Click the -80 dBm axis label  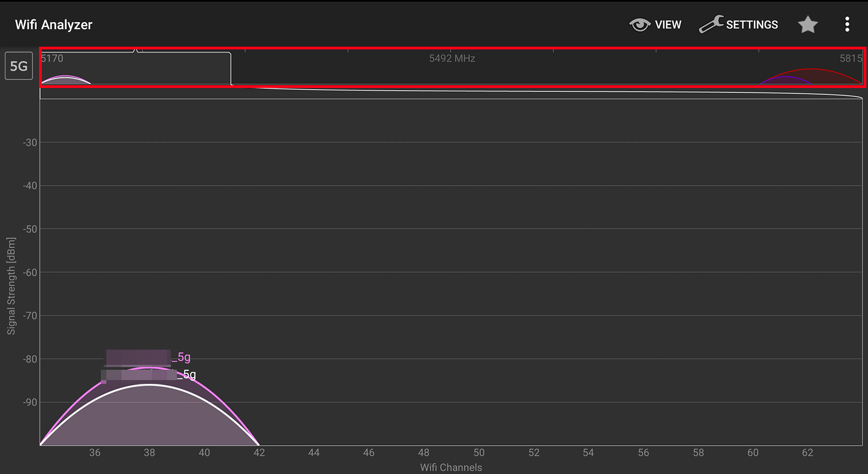click(x=30, y=359)
